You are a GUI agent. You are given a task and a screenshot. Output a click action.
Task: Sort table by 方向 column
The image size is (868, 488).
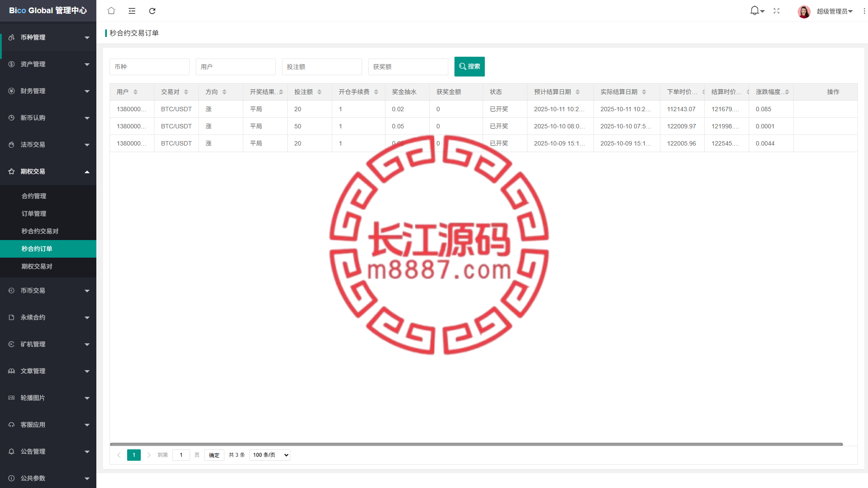point(224,92)
